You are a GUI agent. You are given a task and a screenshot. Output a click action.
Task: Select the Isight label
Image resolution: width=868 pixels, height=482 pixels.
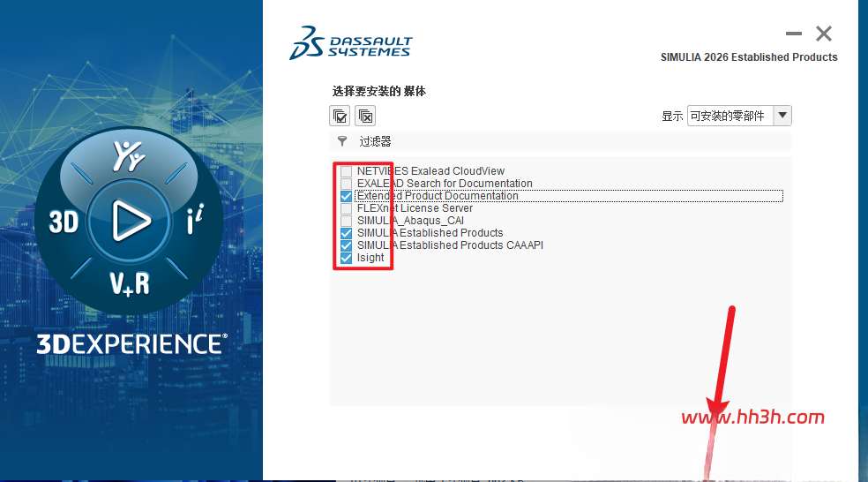tap(370, 258)
